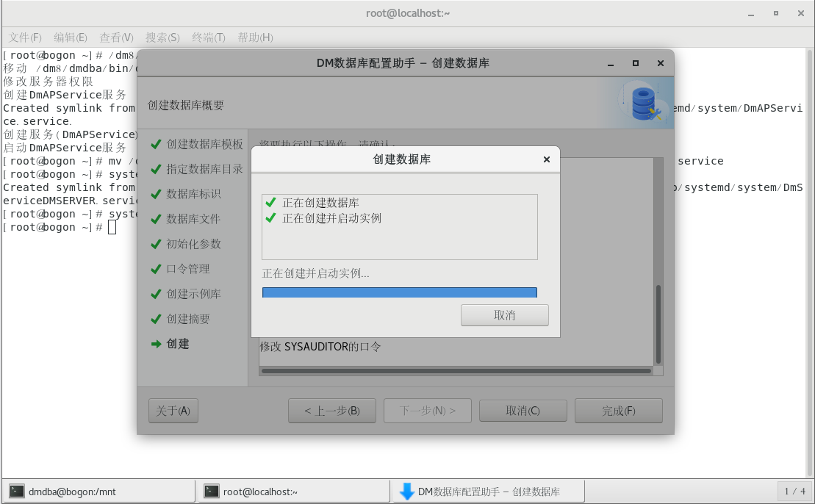Select the 指定数据库目录 wizard step
The width and height of the screenshot is (815, 504).
[204, 169]
